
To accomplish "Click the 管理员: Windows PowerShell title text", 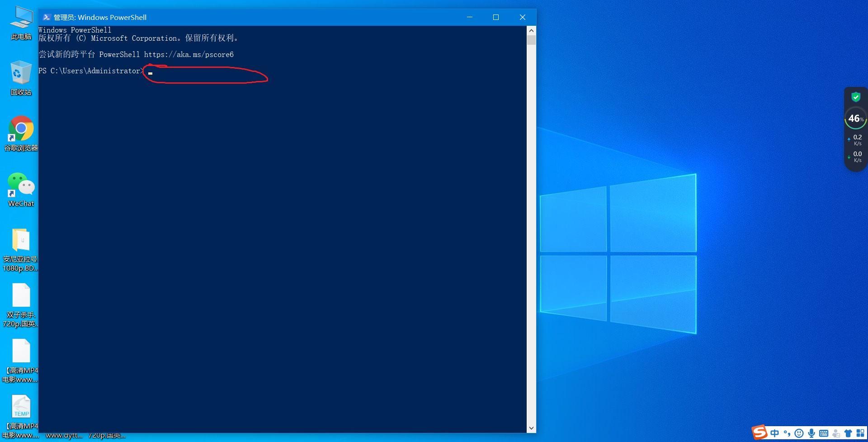I will click(x=100, y=17).
